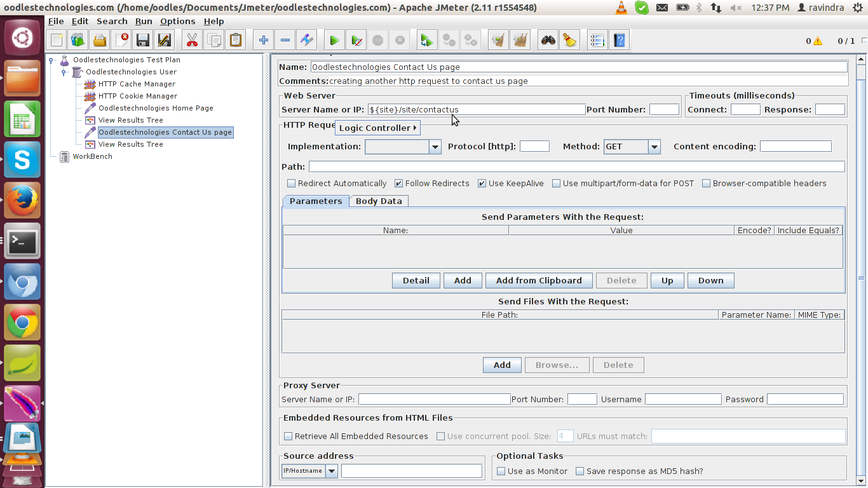Expand all tree nodes with plus icon
868x488 pixels.
click(263, 41)
